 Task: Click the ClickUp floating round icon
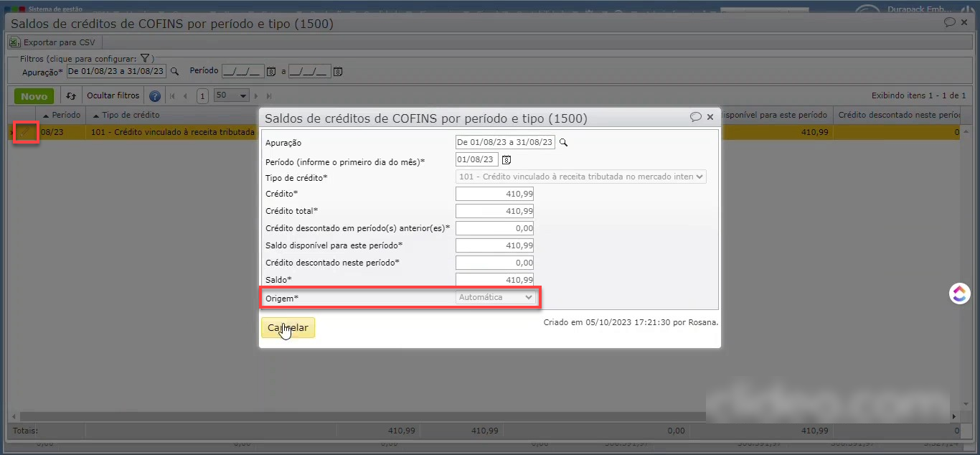tap(960, 294)
